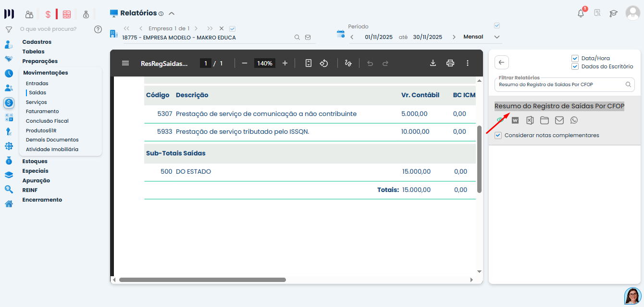Click the handshake icon in left sidebar
This screenshot has width=644, height=307.
click(x=9, y=59)
